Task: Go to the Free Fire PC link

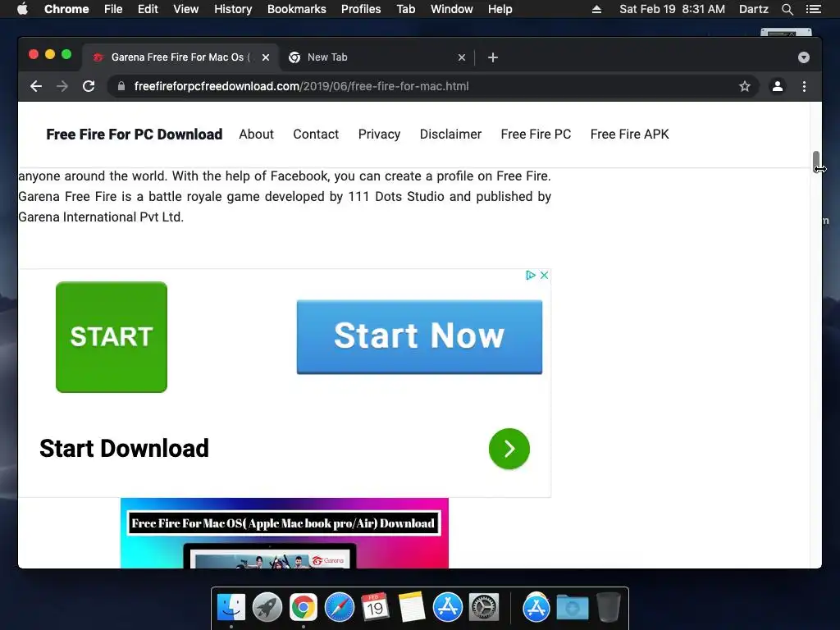Action: [536, 135]
